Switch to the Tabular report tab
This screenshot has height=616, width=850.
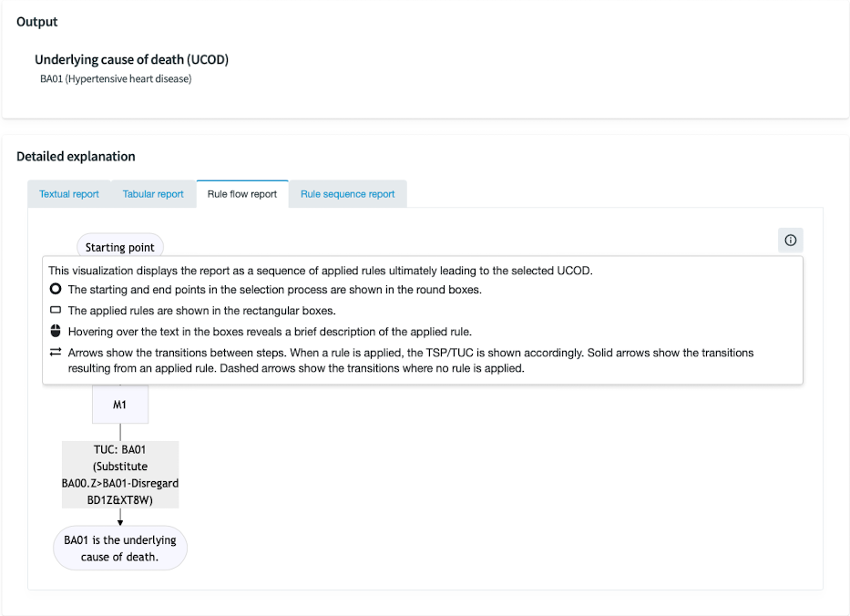(x=153, y=193)
